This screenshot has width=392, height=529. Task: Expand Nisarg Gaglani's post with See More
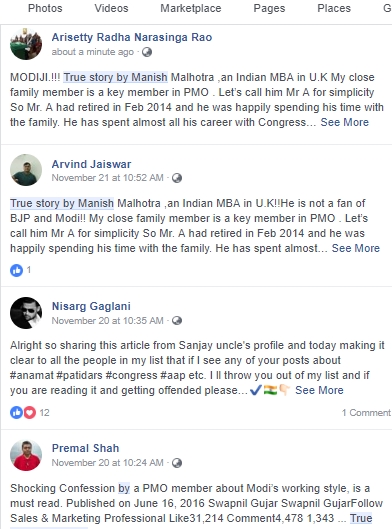(319, 390)
